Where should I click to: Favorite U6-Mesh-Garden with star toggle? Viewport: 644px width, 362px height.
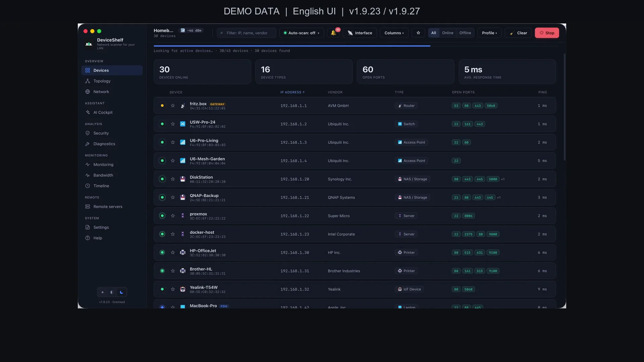coord(173,161)
